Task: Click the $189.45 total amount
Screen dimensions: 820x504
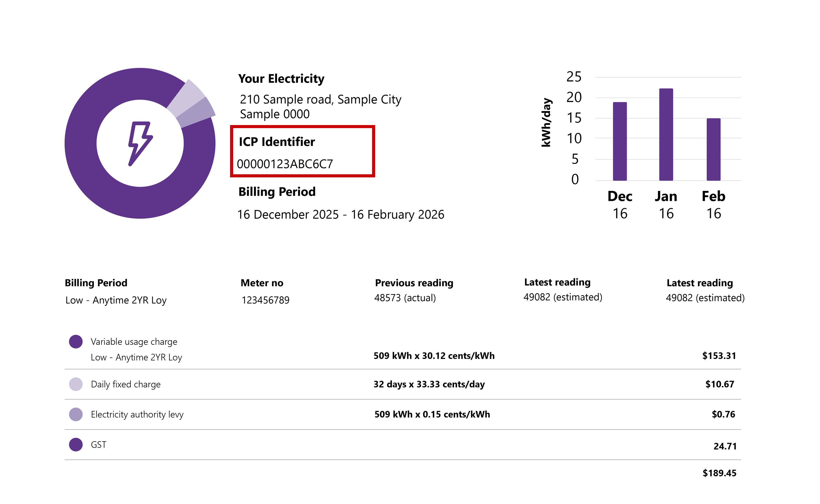Action: [719, 473]
